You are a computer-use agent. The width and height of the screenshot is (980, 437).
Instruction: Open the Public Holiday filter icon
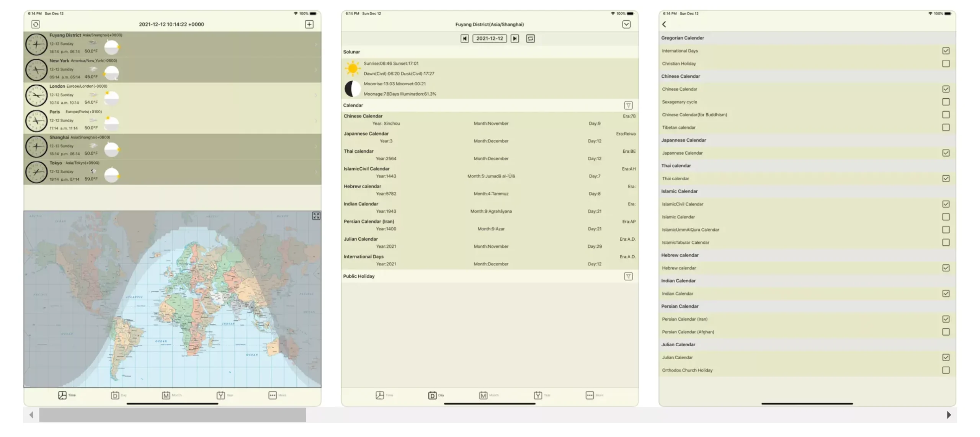[x=628, y=276]
